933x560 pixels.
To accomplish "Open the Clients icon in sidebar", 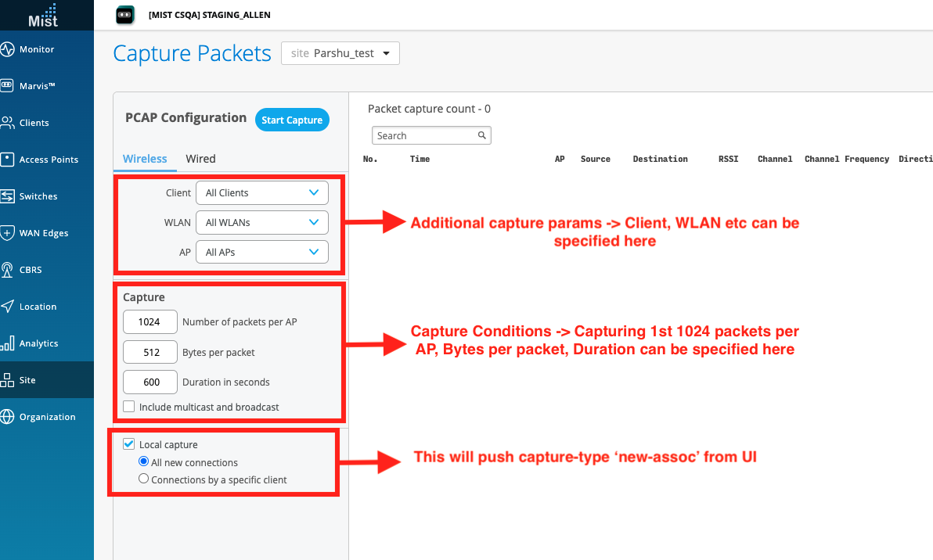I will [x=8, y=123].
